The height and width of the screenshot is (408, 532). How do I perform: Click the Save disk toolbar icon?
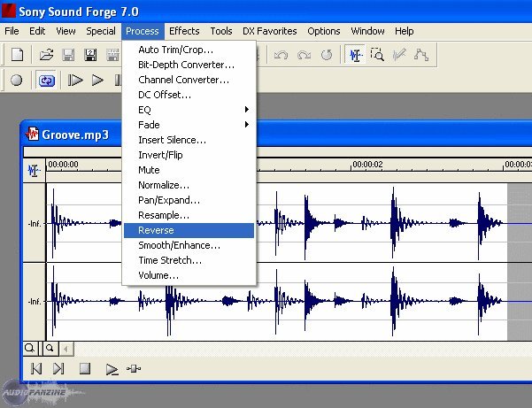tap(68, 55)
